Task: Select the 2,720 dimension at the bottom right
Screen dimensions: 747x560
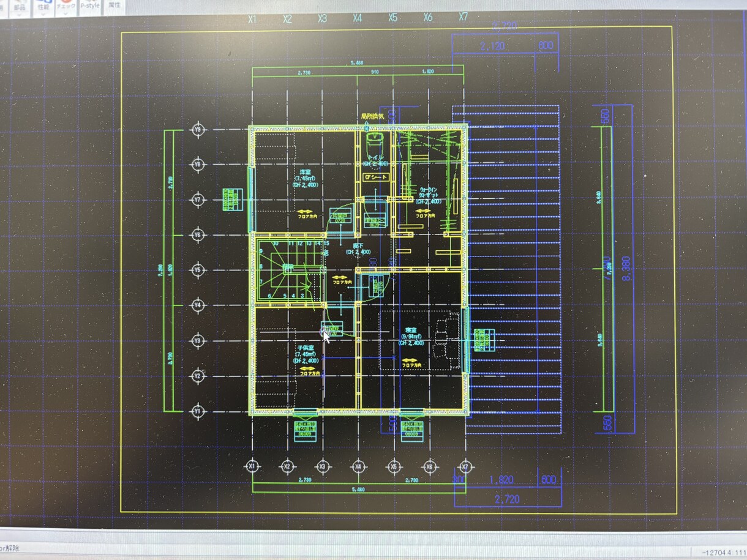Action: pos(506,499)
